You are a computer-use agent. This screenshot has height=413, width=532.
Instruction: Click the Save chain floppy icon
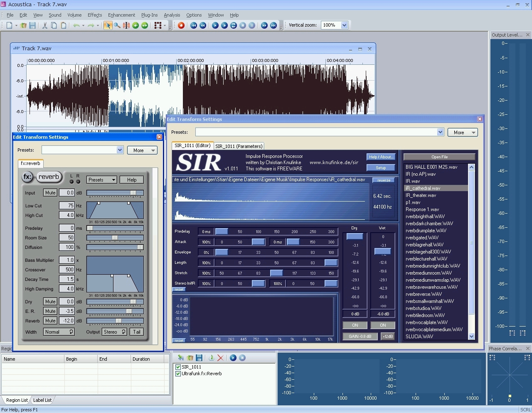point(199,358)
